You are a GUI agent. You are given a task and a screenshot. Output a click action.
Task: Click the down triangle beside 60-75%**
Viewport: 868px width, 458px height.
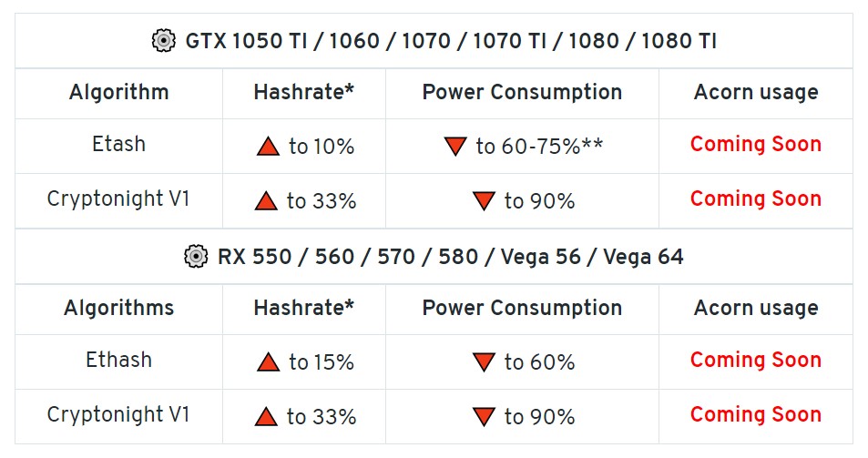(x=455, y=146)
